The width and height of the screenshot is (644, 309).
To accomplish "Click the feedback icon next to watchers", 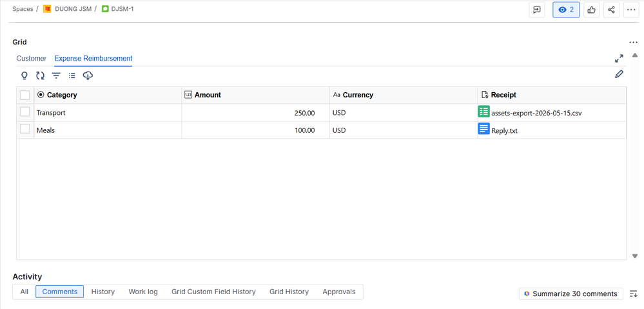I will 536,10.
